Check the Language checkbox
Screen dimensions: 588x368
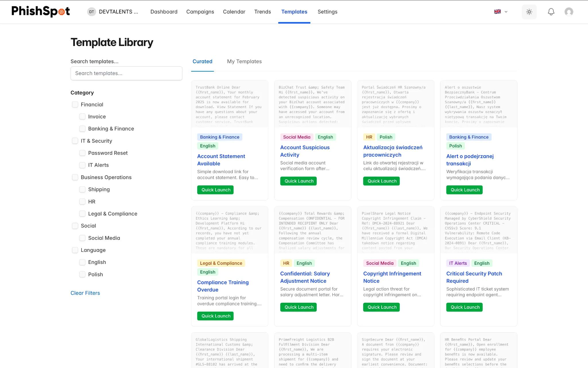[x=75, y=250]
